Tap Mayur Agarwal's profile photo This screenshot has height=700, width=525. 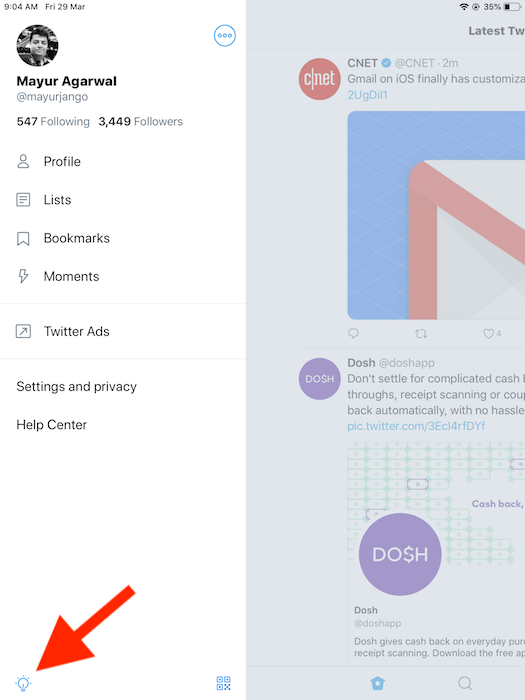tap(37, 45)
